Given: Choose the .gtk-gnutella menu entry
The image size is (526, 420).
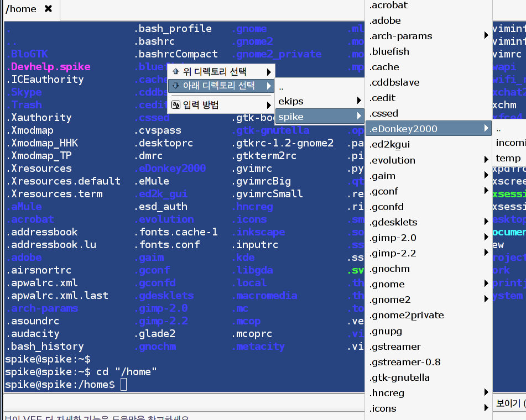Looking at the screenshot, I should [x=399, y=377].
